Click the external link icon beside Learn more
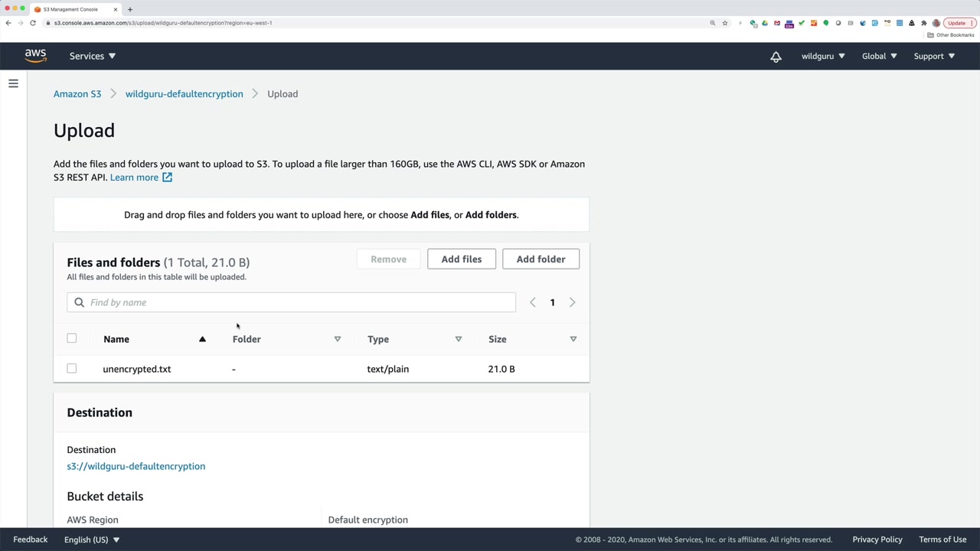980x551 pixels. [167, 178]
